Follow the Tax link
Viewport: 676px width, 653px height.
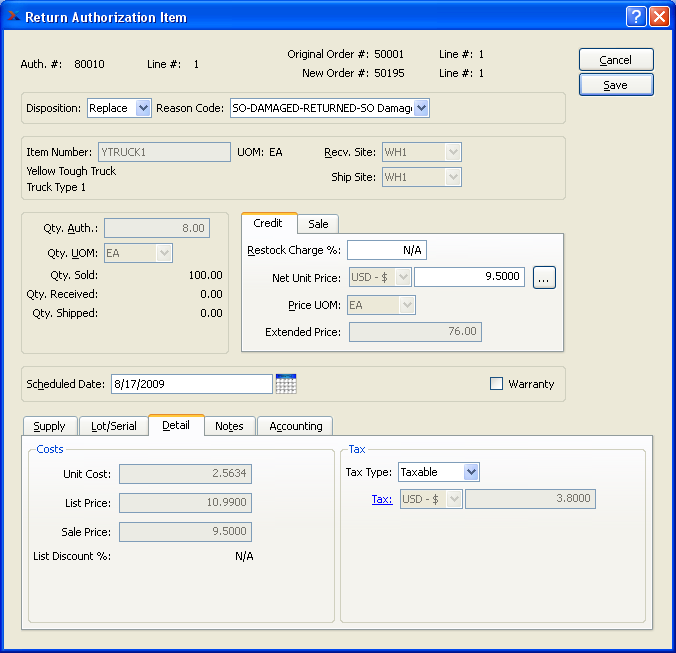click(x=381, y=499)
